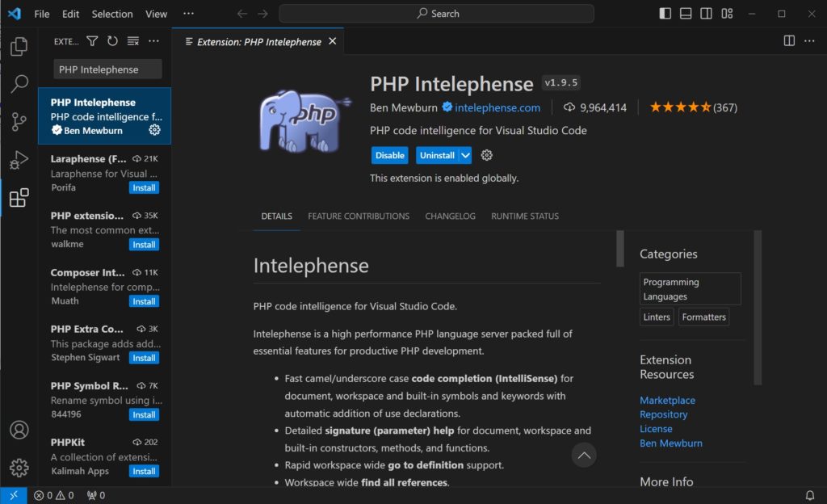Split the editor to the right

pos(789,41)
